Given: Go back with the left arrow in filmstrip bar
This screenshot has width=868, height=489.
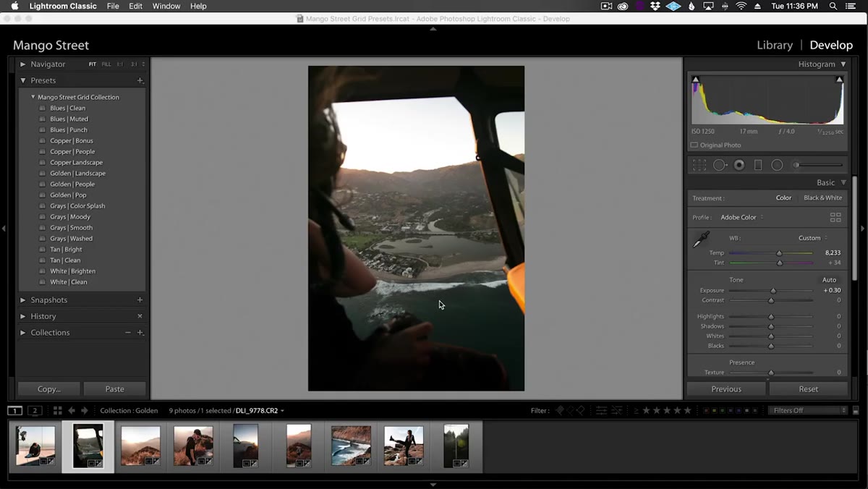Looking at the screenshot, I should coord(72,410).
